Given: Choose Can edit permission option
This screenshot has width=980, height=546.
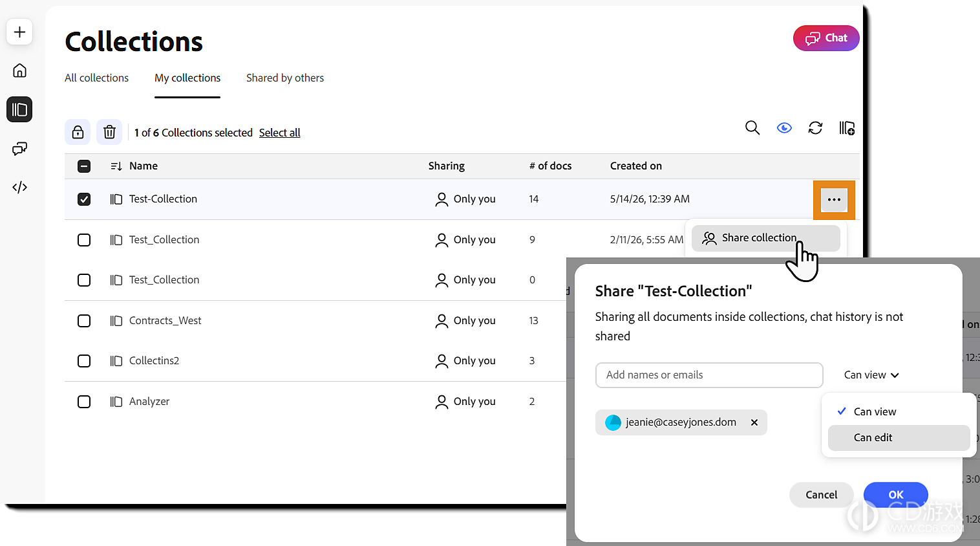Looking at the screenshot, I should tap(899, 438).
